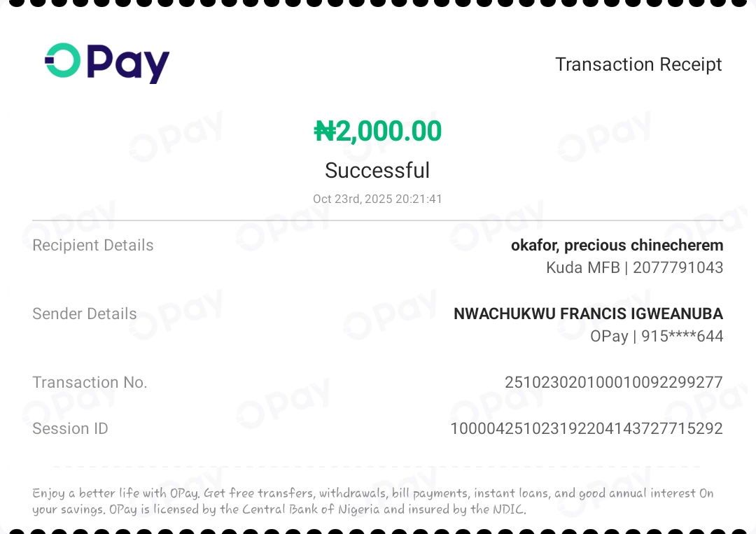
Task: Select the Session ID value
Action: pos(586,428)
